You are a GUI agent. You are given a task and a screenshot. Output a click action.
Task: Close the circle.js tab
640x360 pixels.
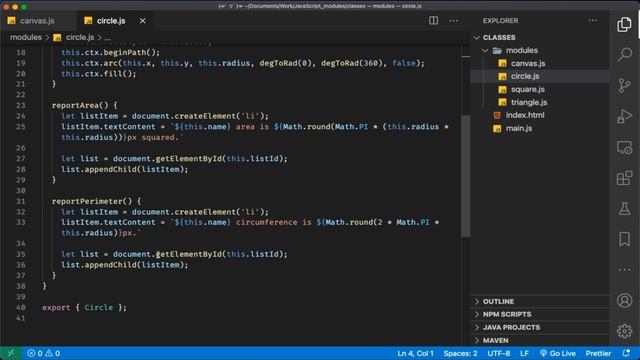142,20
